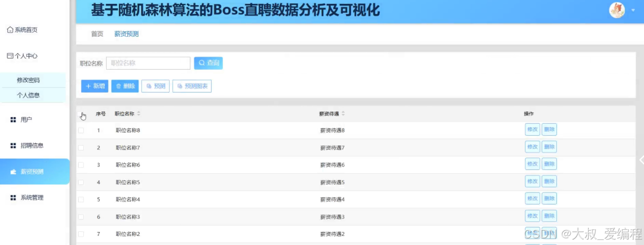644x245 pixels.
Task: Check the row checkbox for 职位名称4
Action: point(81,200)
